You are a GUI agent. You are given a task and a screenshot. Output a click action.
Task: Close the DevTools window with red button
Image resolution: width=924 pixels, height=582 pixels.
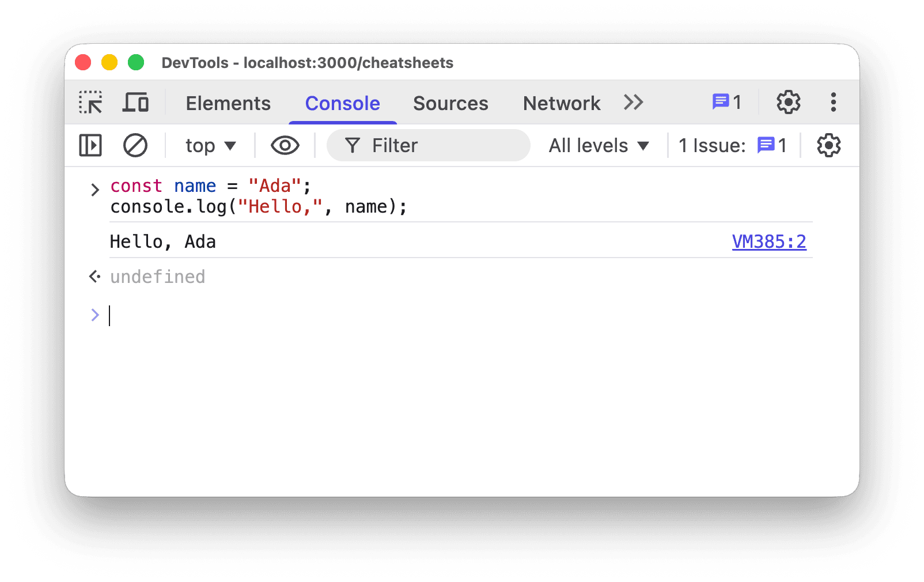click(83, 62)
